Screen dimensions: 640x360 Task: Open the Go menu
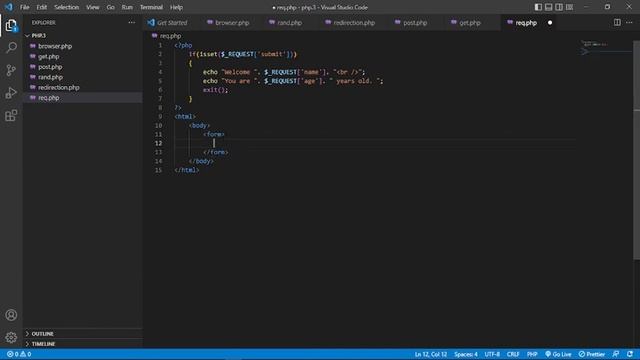tap(110, 7)
